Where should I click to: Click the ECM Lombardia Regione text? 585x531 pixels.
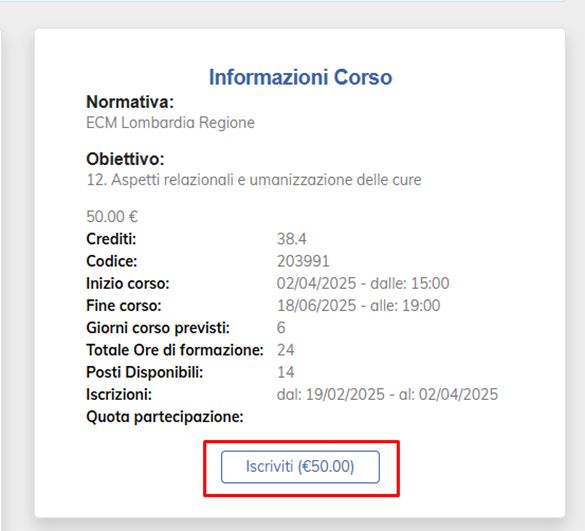[x=171, y=123]
